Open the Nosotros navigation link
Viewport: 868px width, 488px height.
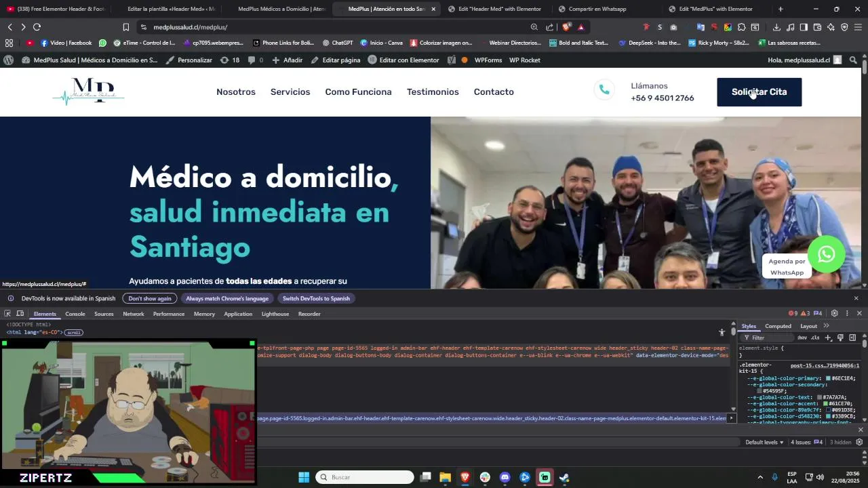click(x=236, y=91)
